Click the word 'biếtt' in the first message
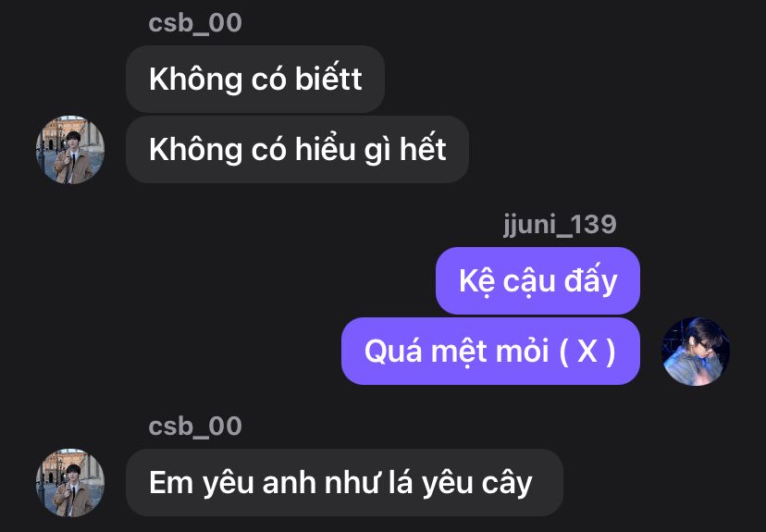 [x=328, y=78]
